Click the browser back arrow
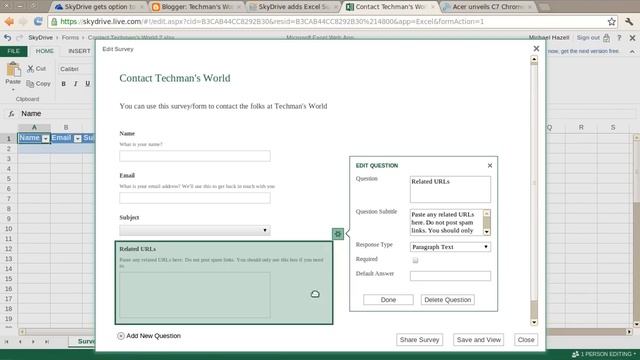Viewport: 640px width, 360px height. (9, 21)
